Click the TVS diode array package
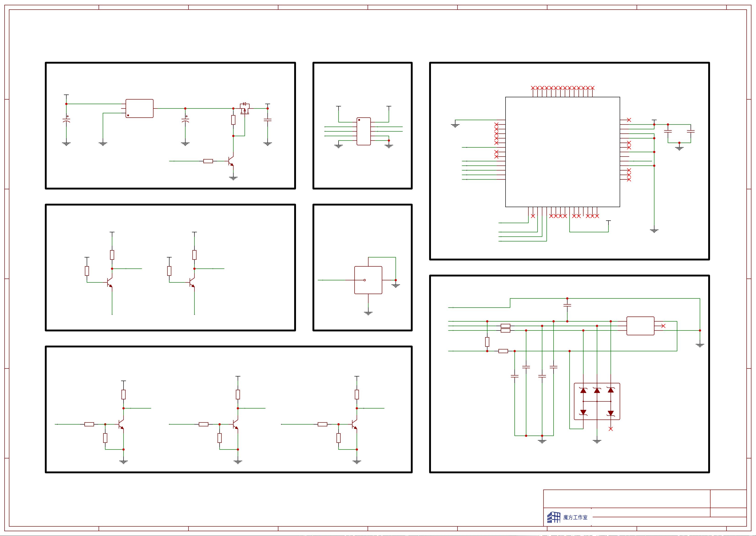 [x=597, y=401]
